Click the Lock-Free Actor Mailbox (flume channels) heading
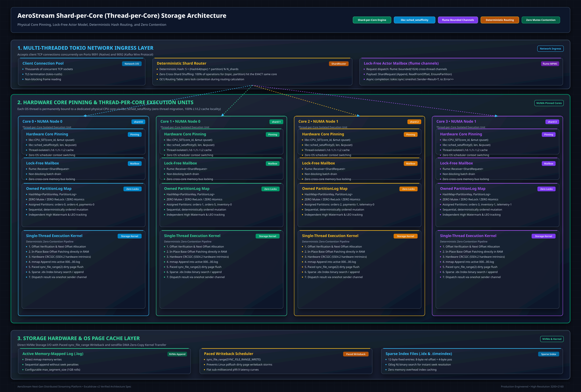The width and height of the screenshot is (581, 392). (401, 64)
